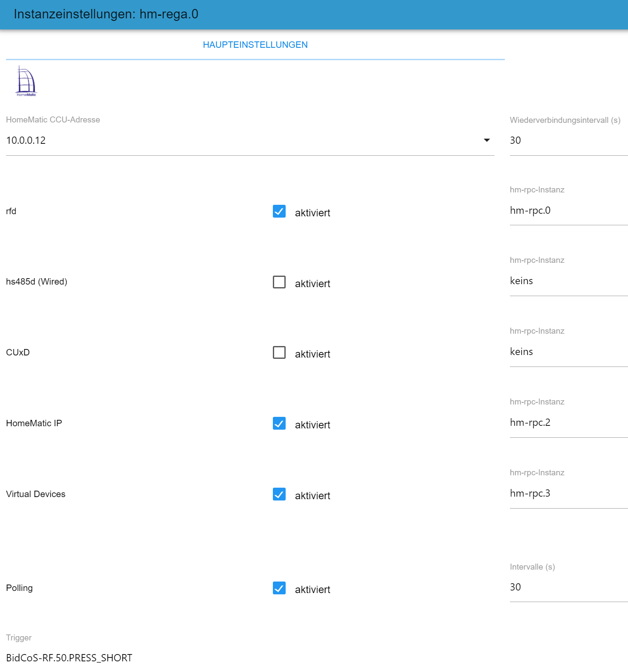Click the Virtual Devices row label

coord(36,494)
